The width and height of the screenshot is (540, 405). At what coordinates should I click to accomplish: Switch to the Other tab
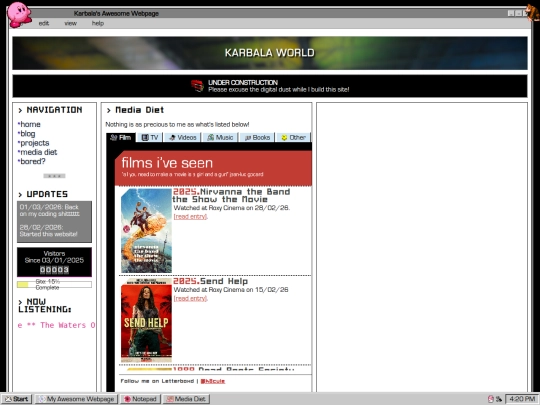tap(293, 137)
